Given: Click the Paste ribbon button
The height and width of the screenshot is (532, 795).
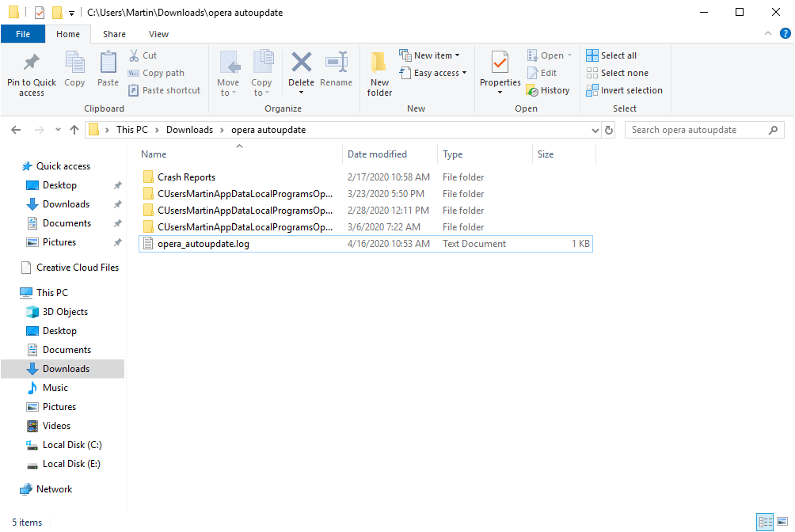Looking at the screenshot, I should [108, 70].
